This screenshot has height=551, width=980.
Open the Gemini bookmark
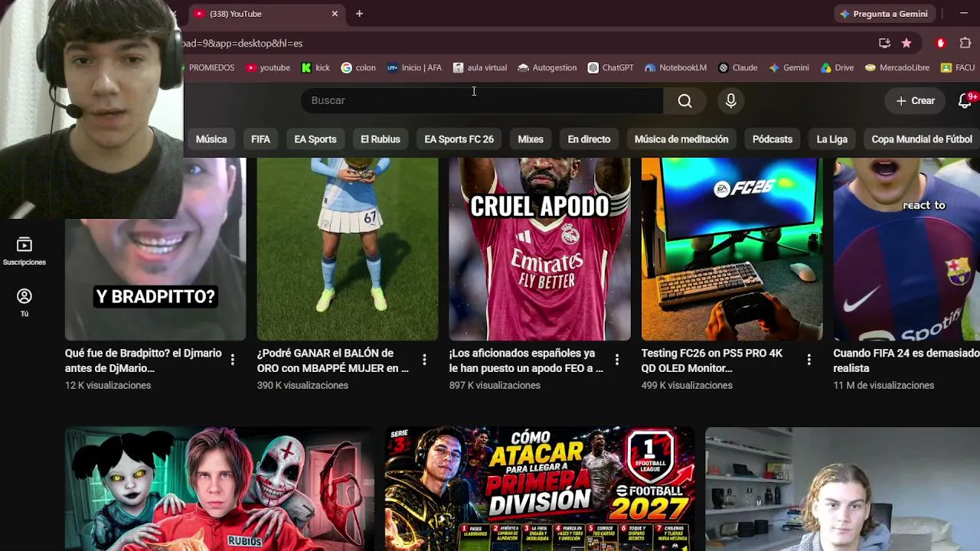click(x=789, y=67)
